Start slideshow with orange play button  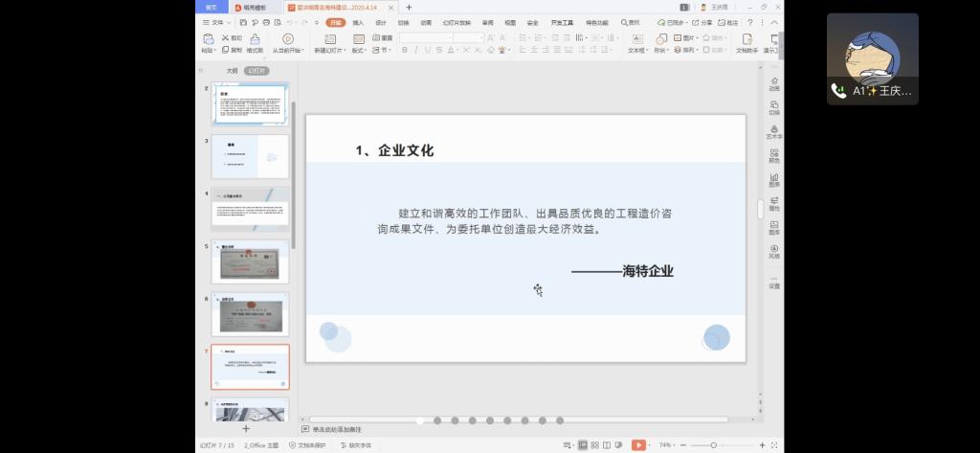638,445
